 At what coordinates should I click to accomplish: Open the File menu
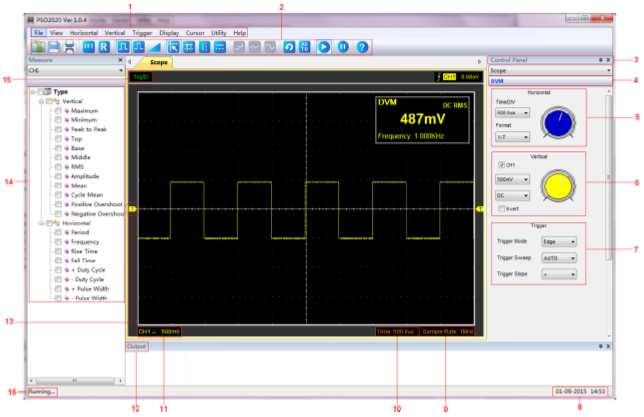(x=38, y=32)
